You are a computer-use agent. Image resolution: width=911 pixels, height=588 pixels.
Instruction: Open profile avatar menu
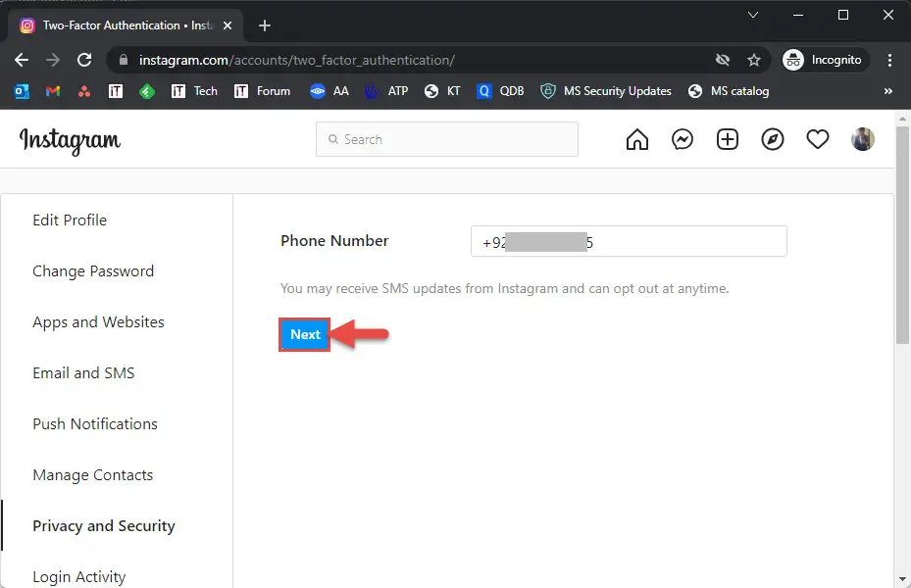(862, 139)
